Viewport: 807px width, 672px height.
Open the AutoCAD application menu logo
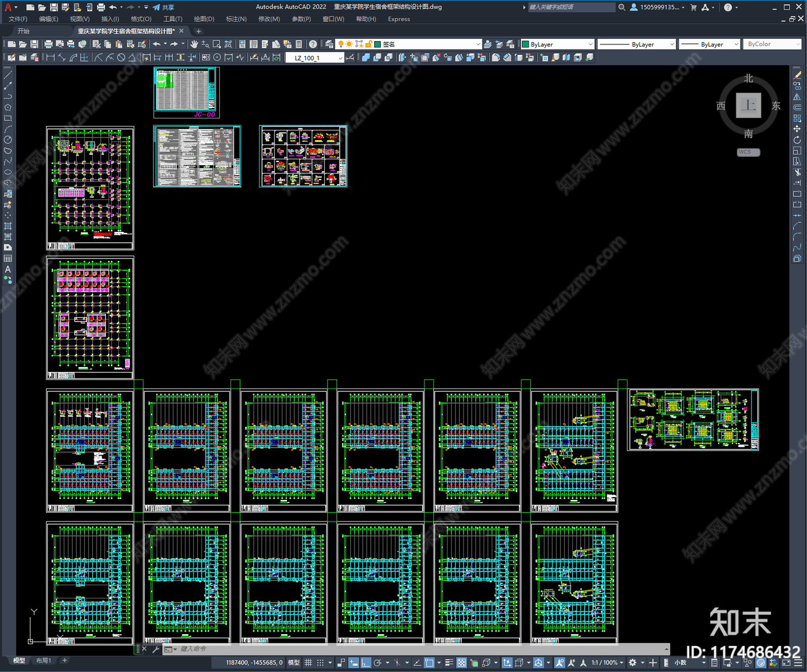[x=8, y=7]
